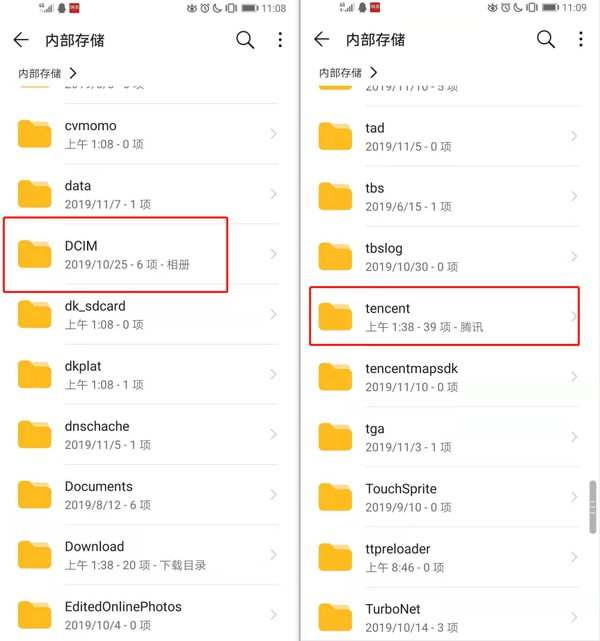Open three-dot menu on left screen
The image size is (600, 641).
pyautogui.click(x=280, y=40)
